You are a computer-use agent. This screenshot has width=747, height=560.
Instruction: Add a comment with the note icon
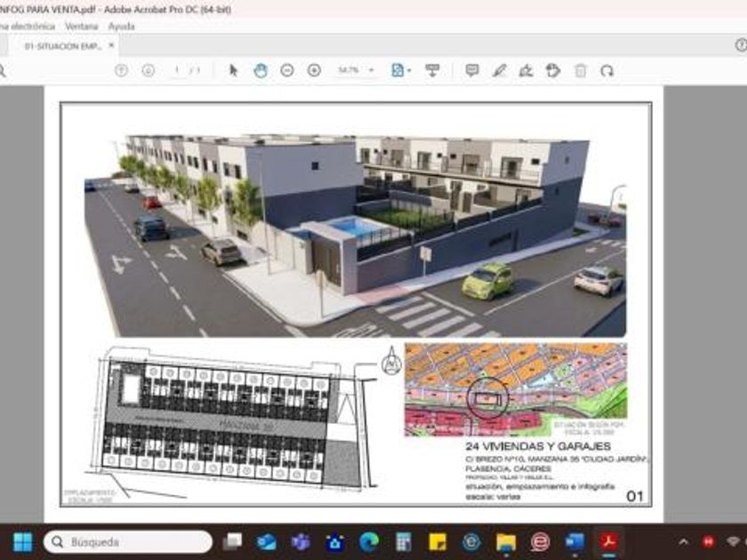coord(472,70)
